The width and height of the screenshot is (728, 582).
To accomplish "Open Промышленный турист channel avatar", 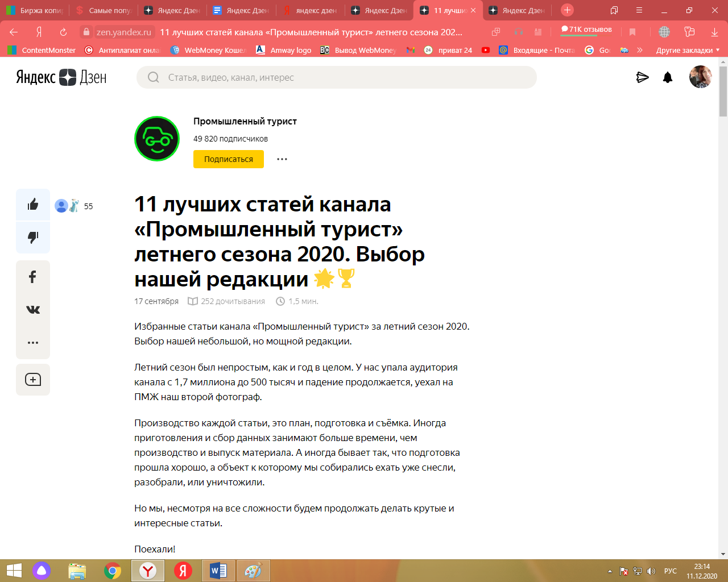I will [157, 139].
